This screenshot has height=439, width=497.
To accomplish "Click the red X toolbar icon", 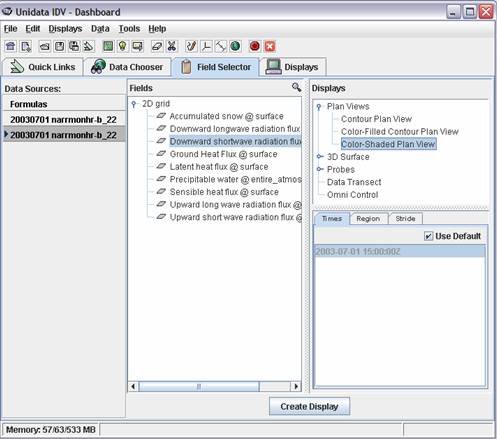I will pos(270,46).
